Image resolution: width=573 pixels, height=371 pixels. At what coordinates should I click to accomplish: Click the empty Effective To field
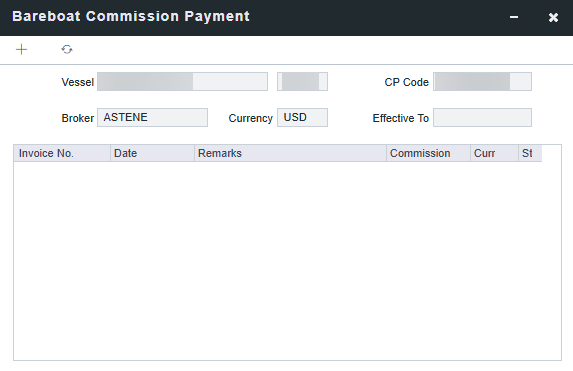tap(482, 117)
